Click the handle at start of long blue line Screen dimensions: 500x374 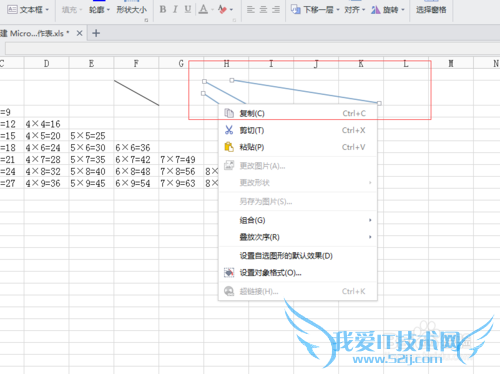point(232,80)
